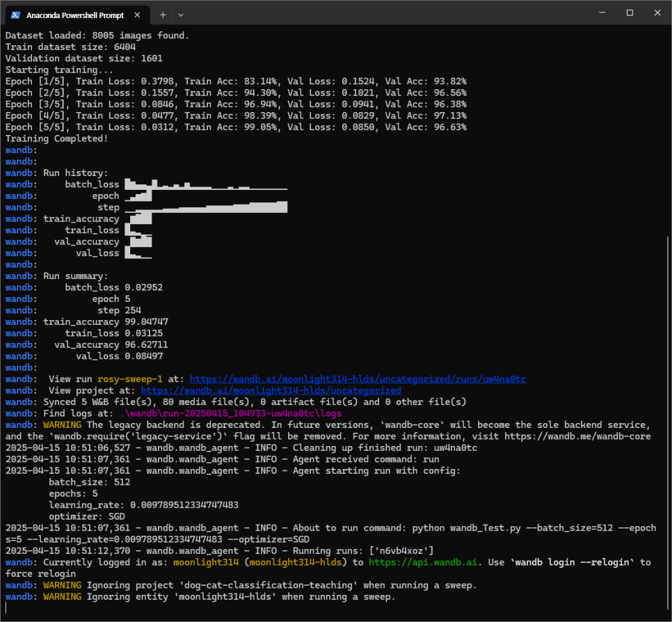
Task: Click the batch_loss 0.02952 value
Action: pyautogui.click(x=143, y=287)
